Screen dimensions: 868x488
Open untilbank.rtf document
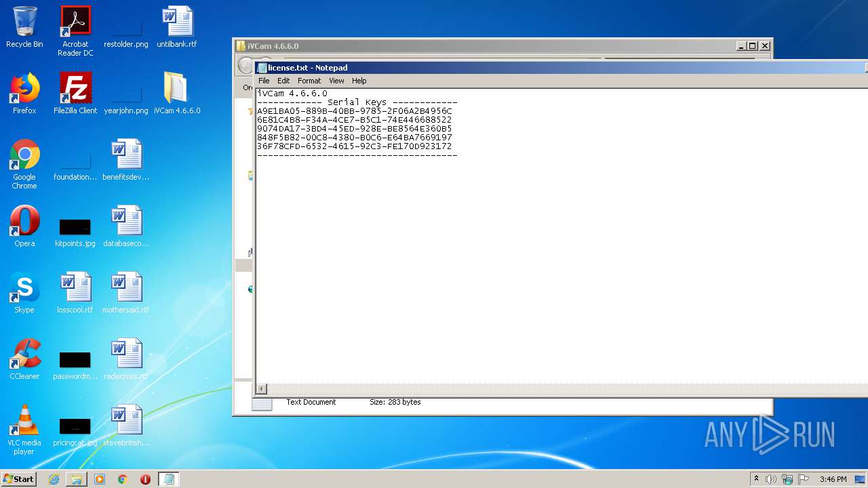pyautogui.click(x=177, y=27)
